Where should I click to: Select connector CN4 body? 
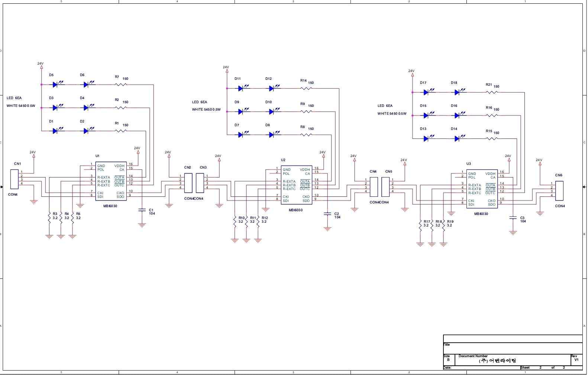coord(374,187)
